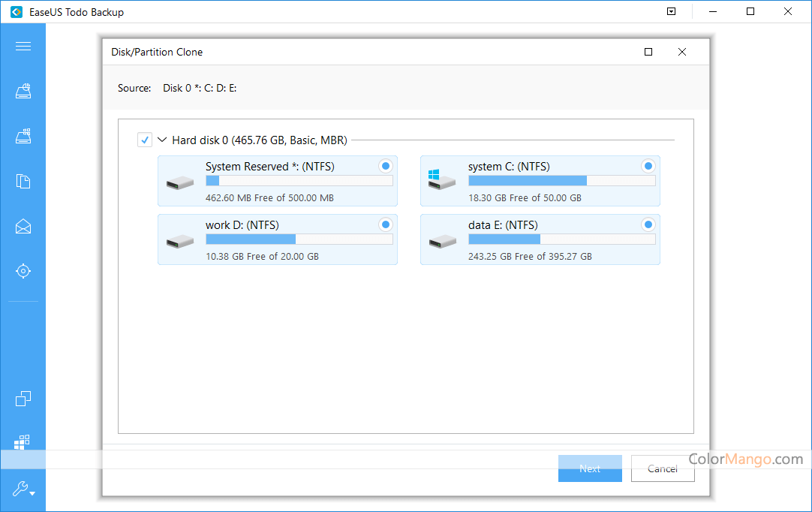
Task: Uncheck the Hard disk 0 checkbox
Action: [145, 140]
